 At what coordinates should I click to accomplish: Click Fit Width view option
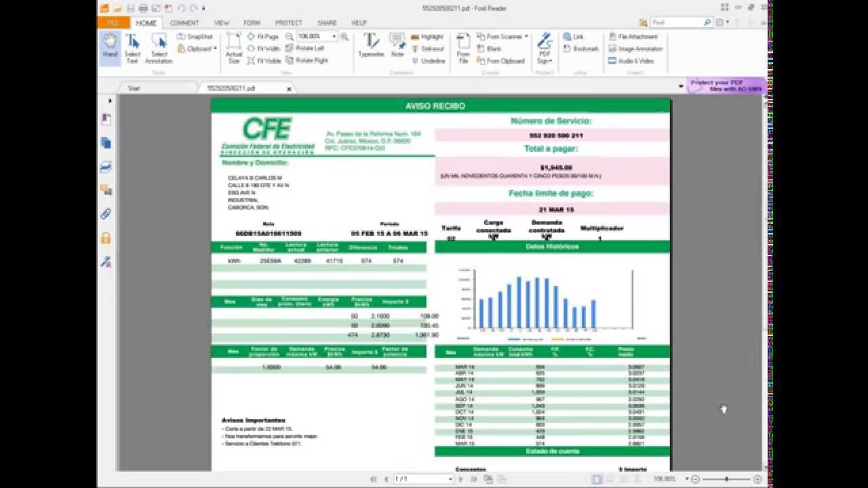click(264, 49)
